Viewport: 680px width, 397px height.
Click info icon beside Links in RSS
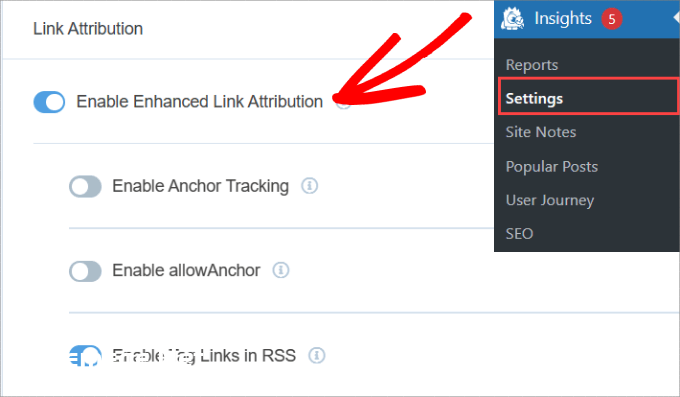point(317,355)
